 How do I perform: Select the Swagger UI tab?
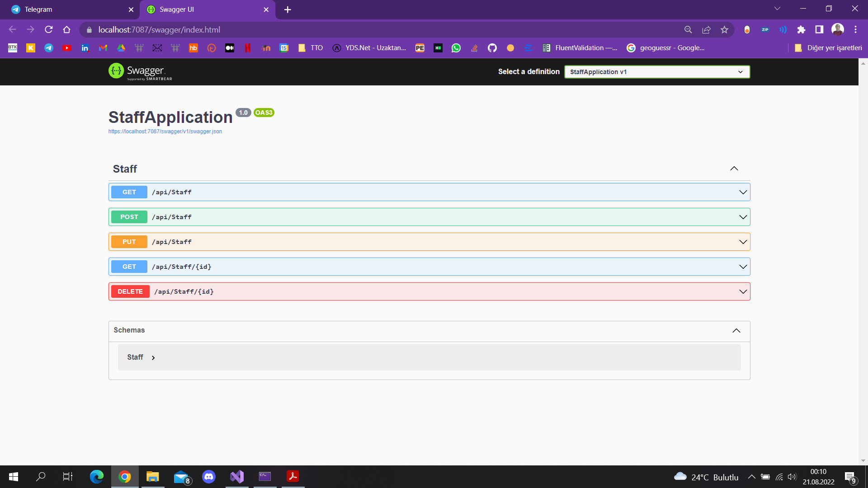tap(208, 9)
